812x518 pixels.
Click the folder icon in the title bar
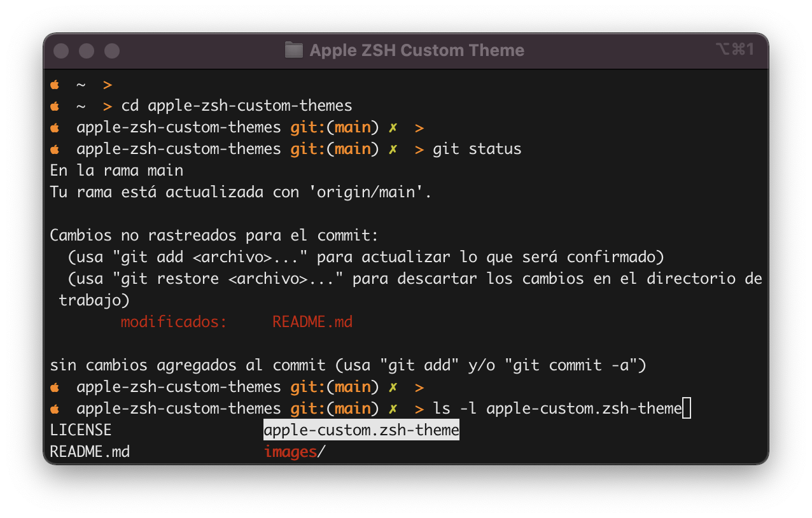(293, 50)
